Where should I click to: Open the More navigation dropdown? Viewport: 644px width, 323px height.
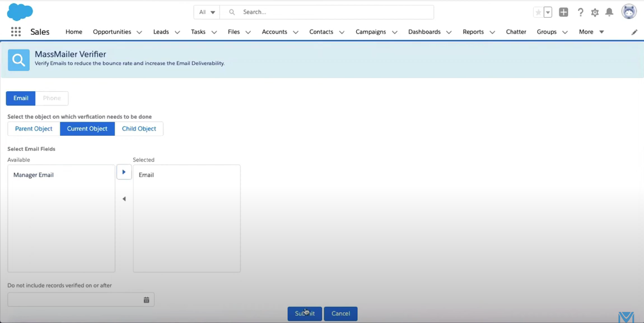click(591, 32)
